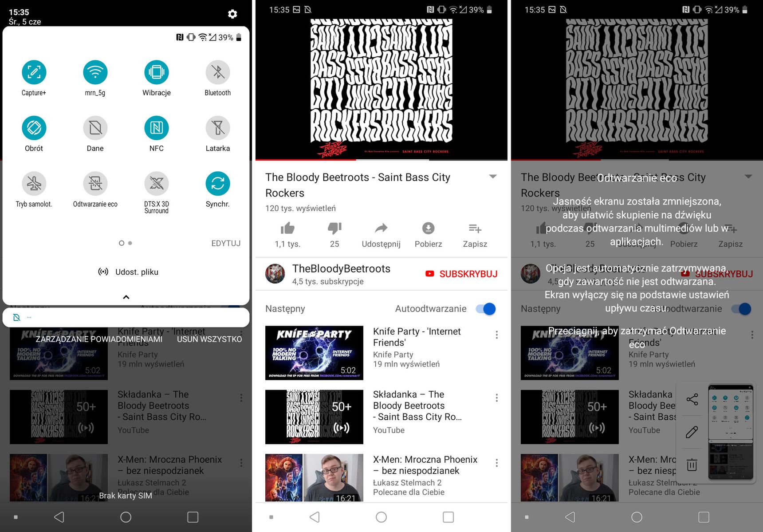Tap the video player in middle screen
763x532 pixels.
(381, 88)
